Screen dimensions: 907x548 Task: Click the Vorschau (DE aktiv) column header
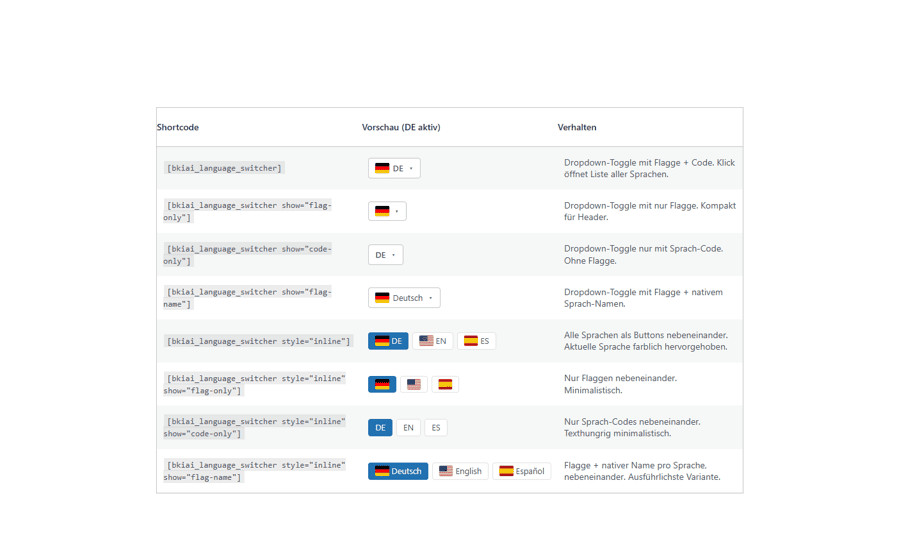401,127
